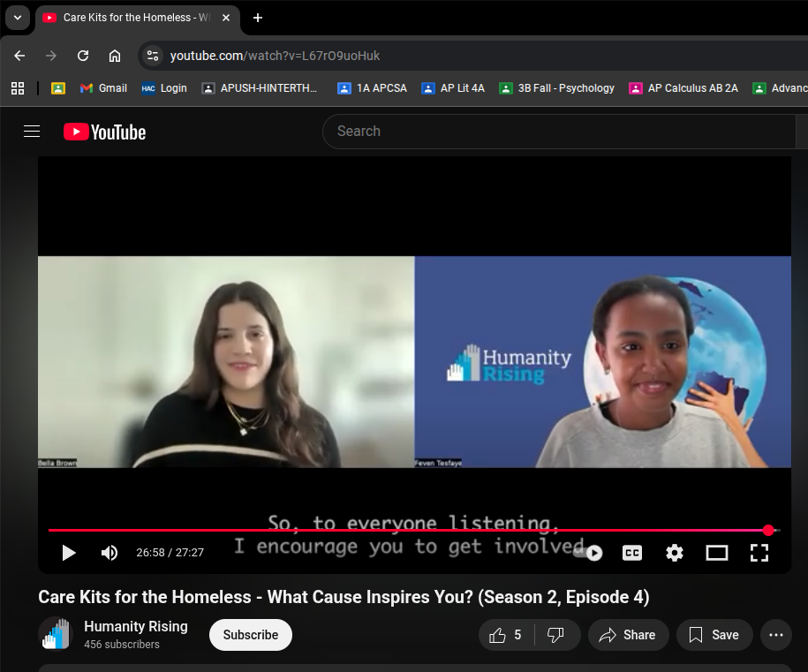Open the Humanity Rising channel avatar

click(55, 634)
